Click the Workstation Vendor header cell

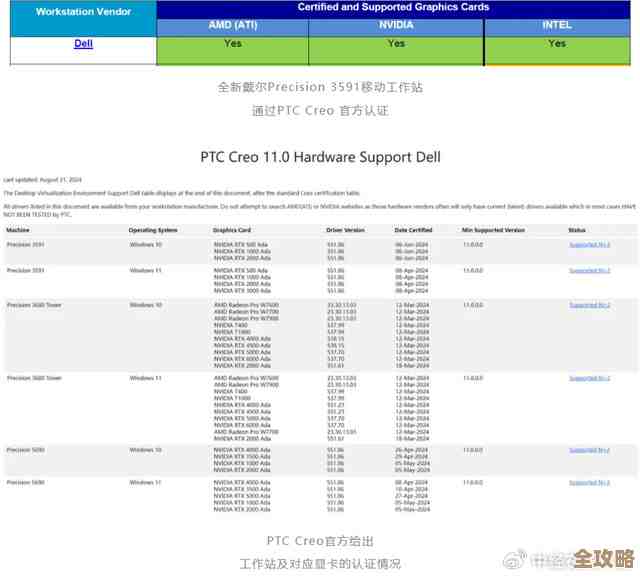(x=83, y=13)
